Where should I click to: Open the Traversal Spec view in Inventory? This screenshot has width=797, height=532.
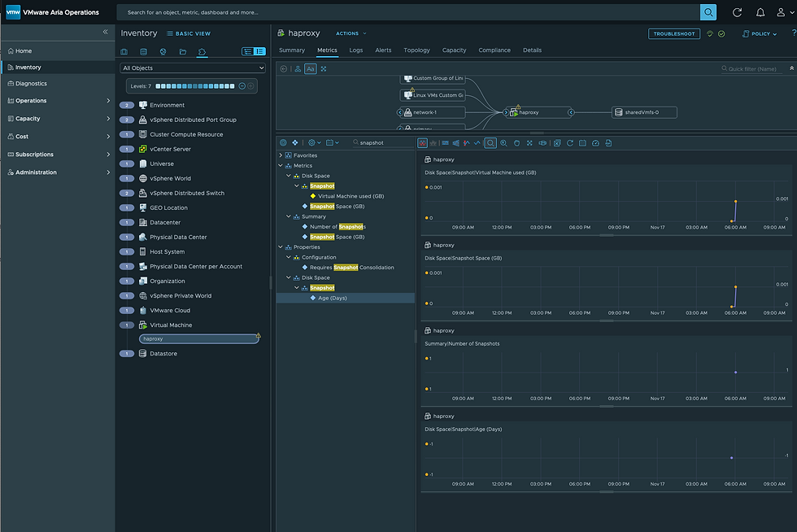point(200,51)
